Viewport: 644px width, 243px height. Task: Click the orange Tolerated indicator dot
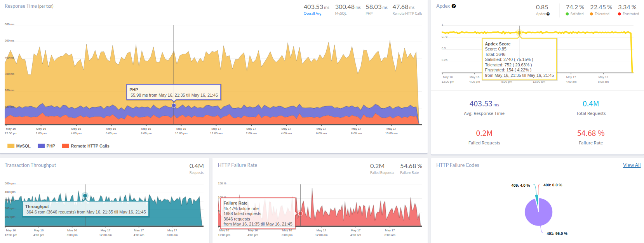coord(592,14)
